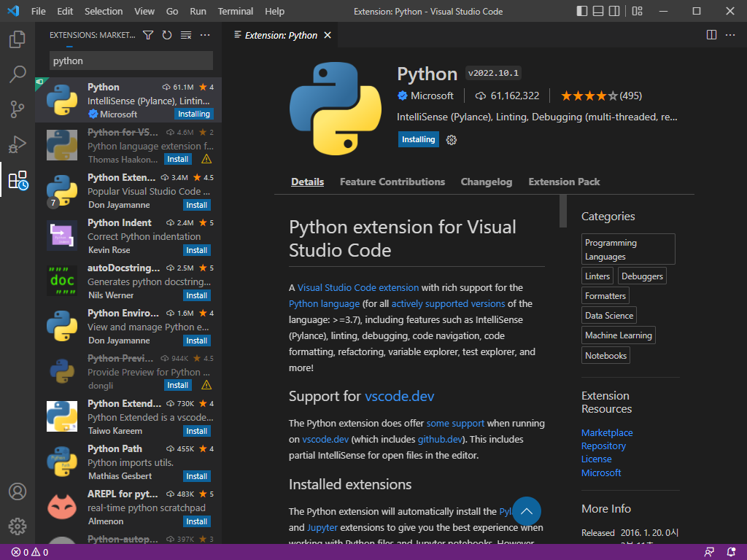Open the Accounts menu icon
Screen dimensions: 747x560
coord(18,491)
